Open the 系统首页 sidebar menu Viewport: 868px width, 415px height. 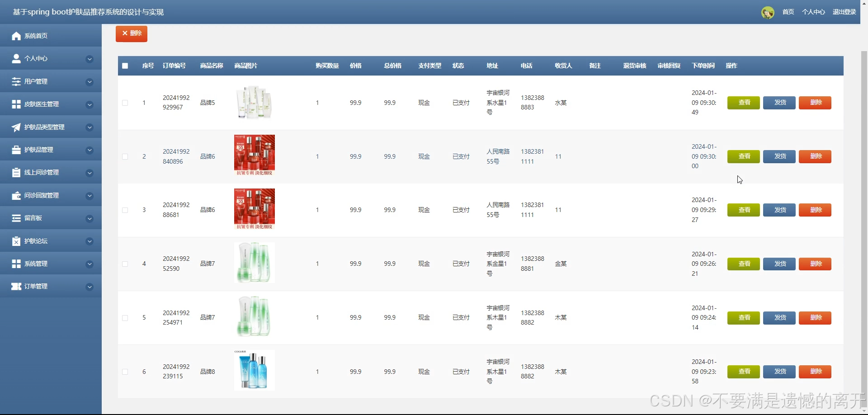tap(51, 36)
